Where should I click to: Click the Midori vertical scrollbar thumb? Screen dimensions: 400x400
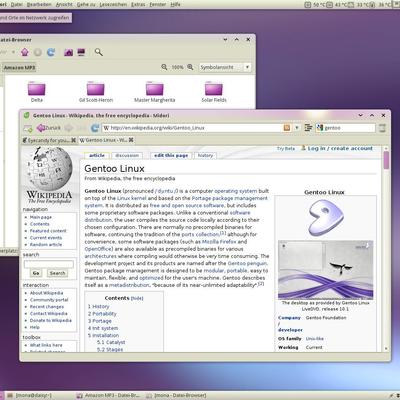tap(386, 160)
